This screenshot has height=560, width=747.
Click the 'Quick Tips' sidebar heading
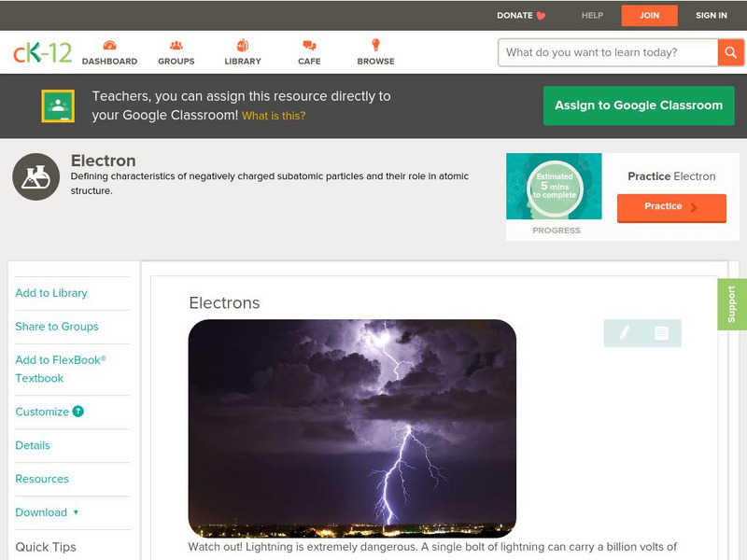pyautogui.click(x=46, y=547)
